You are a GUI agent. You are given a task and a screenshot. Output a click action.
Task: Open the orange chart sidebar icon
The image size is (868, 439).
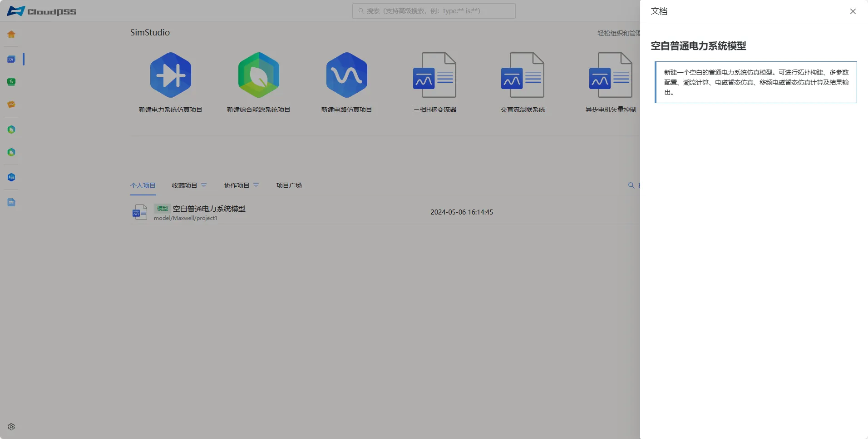click(x=11, y=105)
